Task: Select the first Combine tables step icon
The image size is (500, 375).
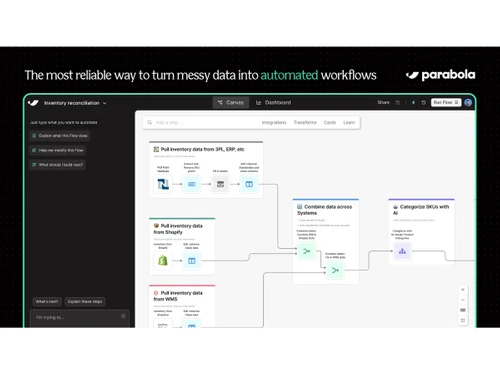Action: (x=306, y=251)
